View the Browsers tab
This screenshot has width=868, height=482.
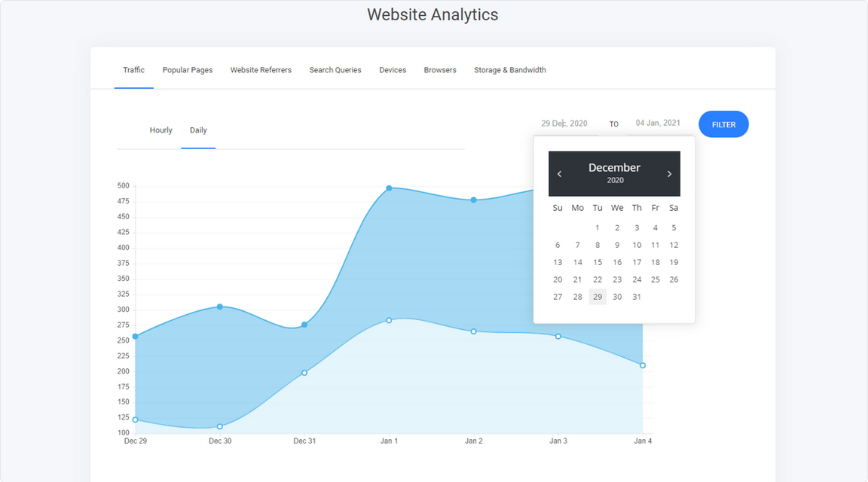click(x=440, y=70)
